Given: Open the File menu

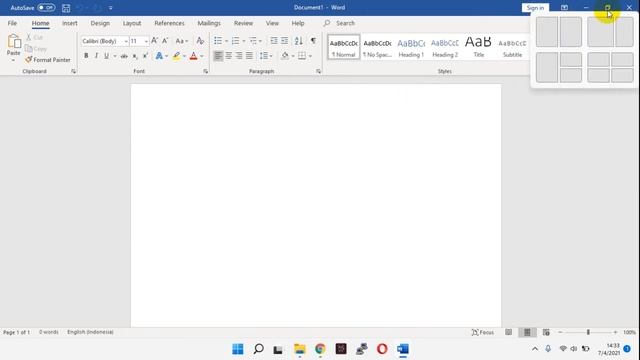Looking at the screenshot, I should 12,23.
